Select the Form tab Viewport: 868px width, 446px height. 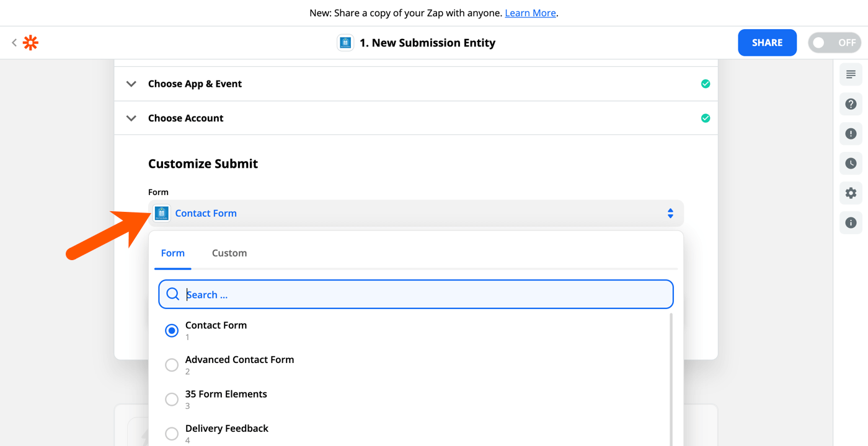click(x=173, y=253)
